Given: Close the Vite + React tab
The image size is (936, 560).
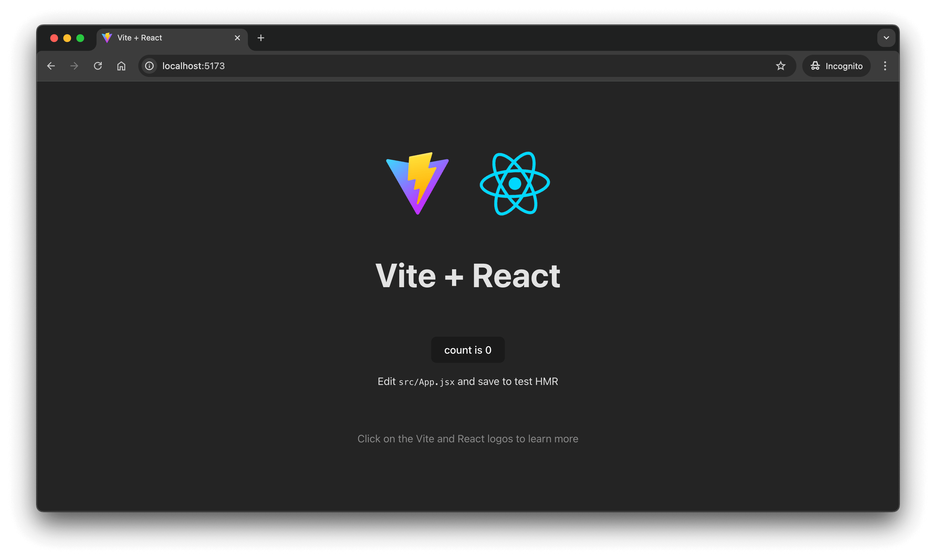Looking at the screenshot, I should coord(237,38).
